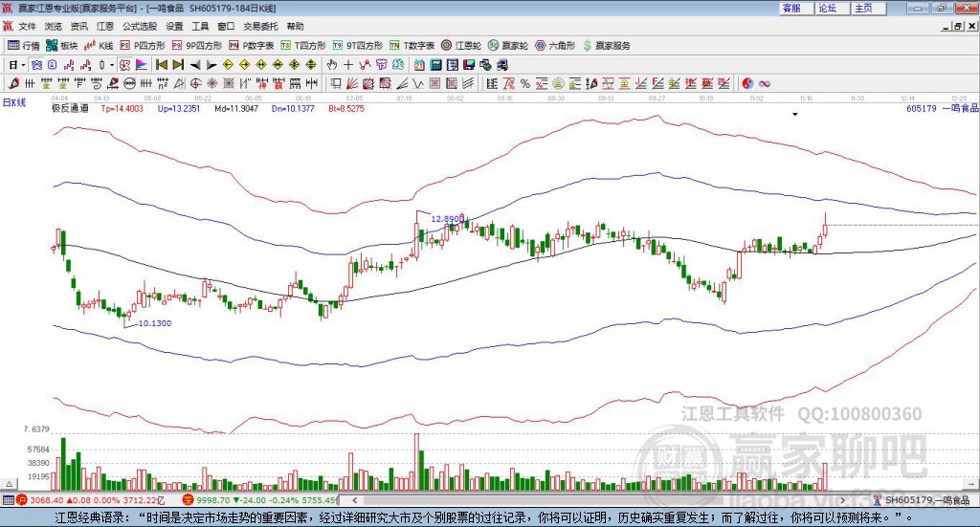
Task: Click the yin-yang circle icon
Action: pos(747,83)
